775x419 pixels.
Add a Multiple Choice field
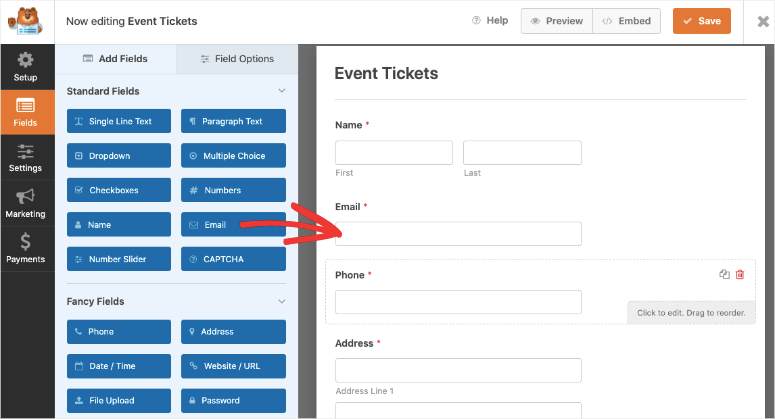pyautogui.click(x=233, y=156)
